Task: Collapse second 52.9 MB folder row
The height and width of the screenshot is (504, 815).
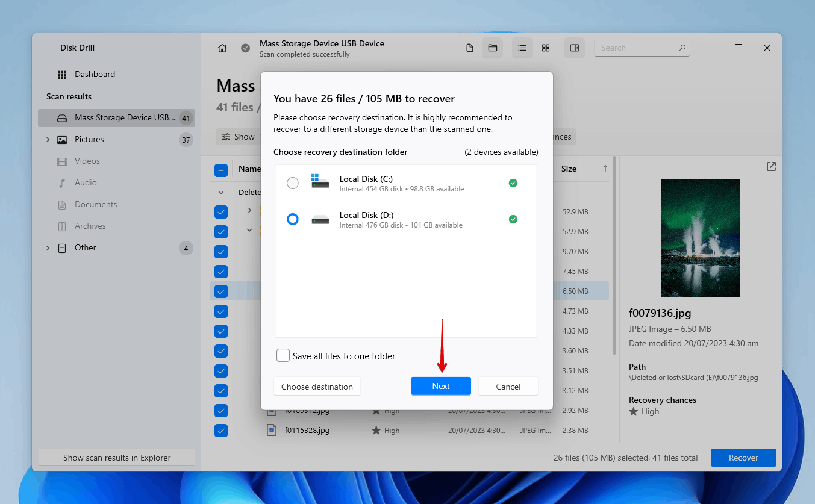Action: pyautogui.click(x=249, y=230)
